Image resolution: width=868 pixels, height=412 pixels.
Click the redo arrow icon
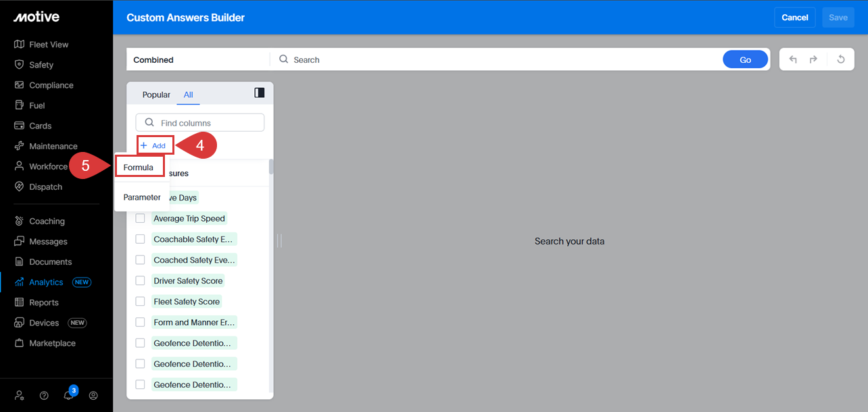(813, 59)
